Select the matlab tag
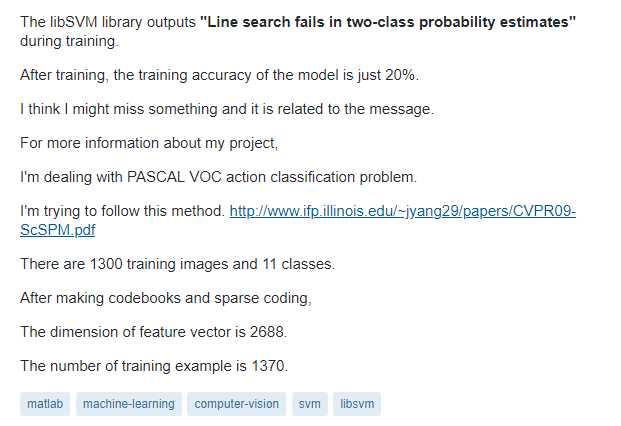 [45, 404]
